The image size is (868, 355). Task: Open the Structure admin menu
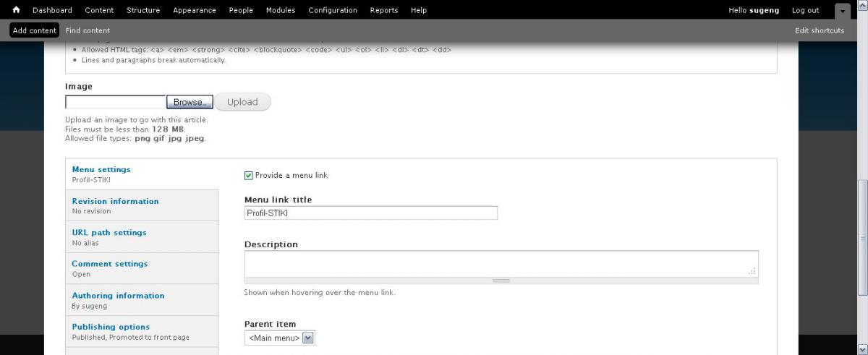click(x=143, y=10)
